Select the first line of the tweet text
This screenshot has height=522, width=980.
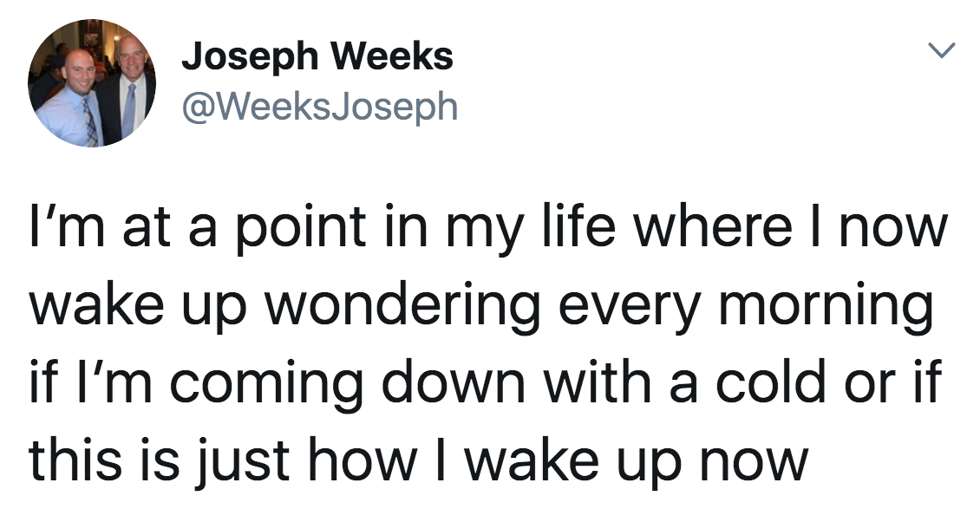[x=489, y=229]
